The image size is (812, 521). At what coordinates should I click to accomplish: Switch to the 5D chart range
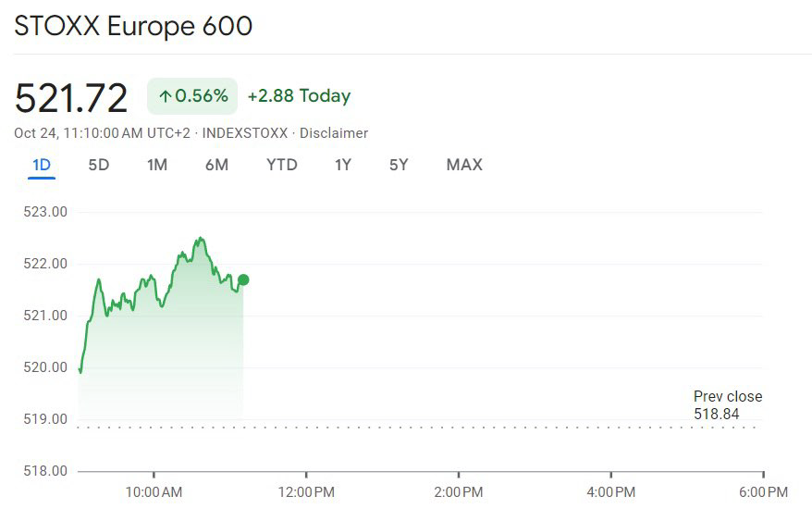click(x=98, y=165)
